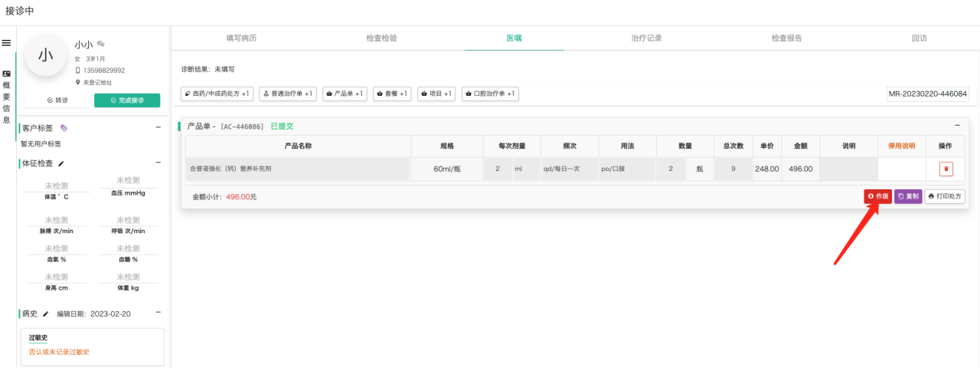Click the green 完成接诊 button
Viewport: 980px width, 368px height.
click(127, 100)
